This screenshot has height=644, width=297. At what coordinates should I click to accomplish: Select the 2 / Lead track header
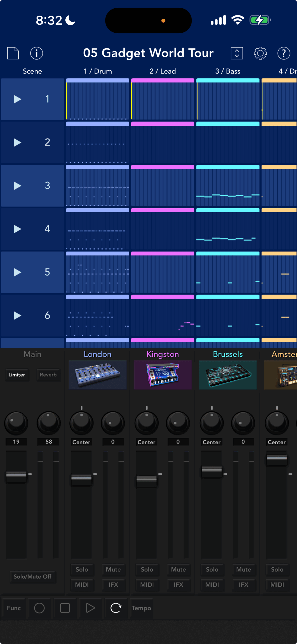tap(163, 71)
